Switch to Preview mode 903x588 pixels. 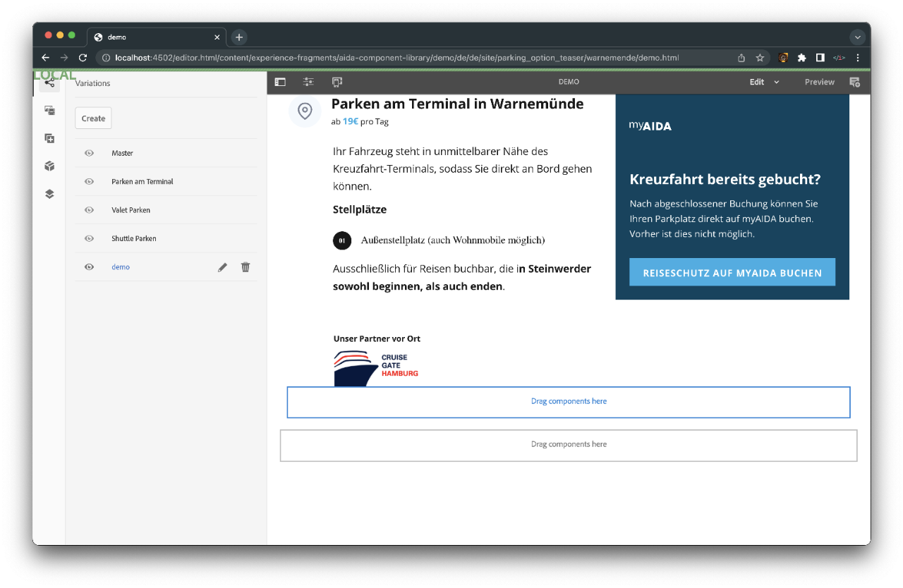coord(819,82)
